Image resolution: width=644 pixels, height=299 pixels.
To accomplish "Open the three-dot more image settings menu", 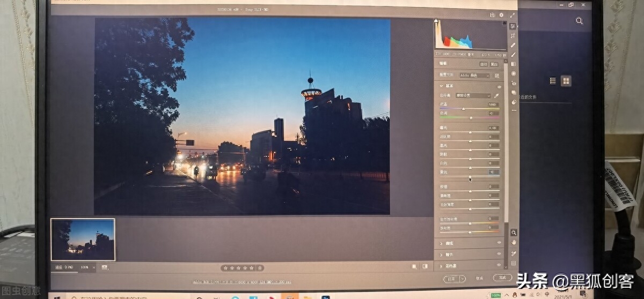I will click(x=513, y=110).
